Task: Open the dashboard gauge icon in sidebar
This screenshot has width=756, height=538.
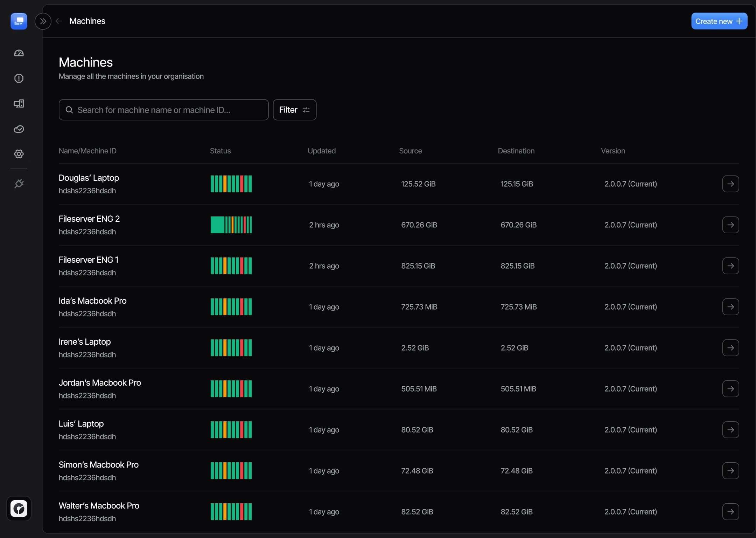Action: pyautogui.click(x=19, y=53)
